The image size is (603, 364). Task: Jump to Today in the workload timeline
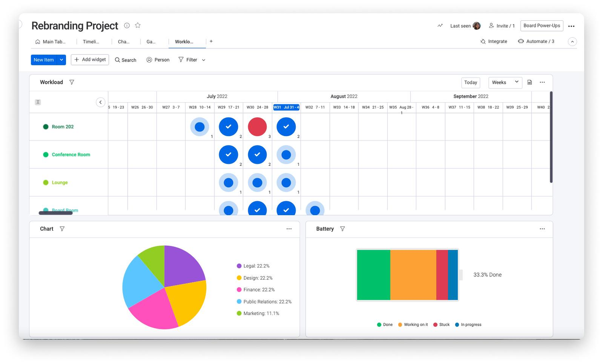(471, 82)
